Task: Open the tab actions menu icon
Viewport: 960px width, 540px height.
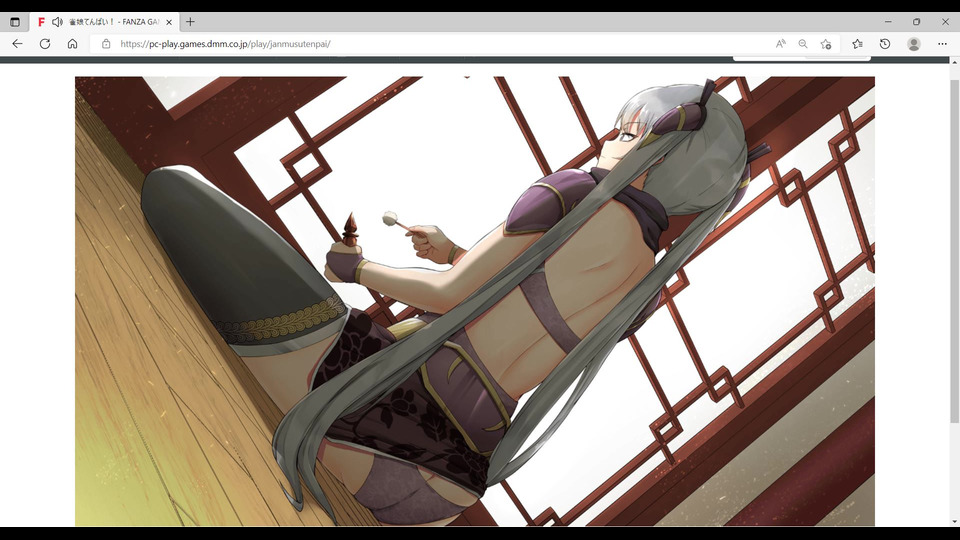Action: [15, 22]
